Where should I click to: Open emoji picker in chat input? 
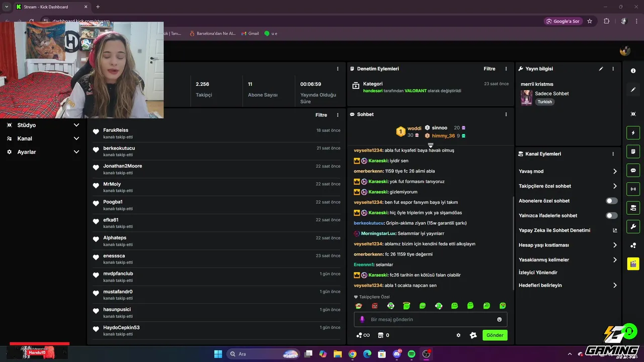(499, 319)
